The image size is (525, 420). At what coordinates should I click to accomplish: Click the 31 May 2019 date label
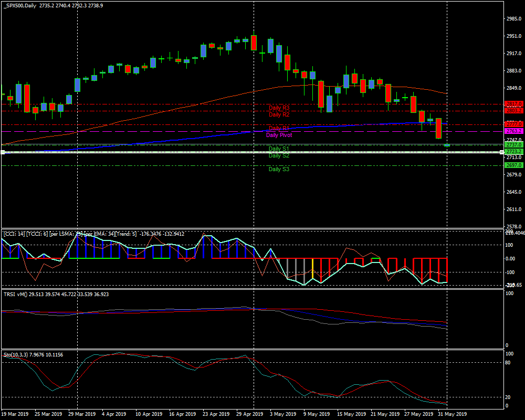coord(453,414)
